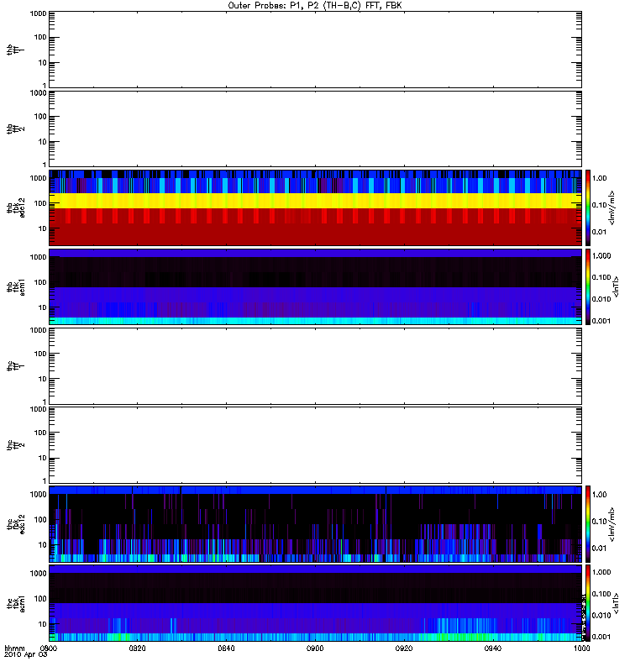
Task: Click the '10' frequency tick of thb fbk scm1 panel
Action: pyautogui.click(x=43, y=307)
